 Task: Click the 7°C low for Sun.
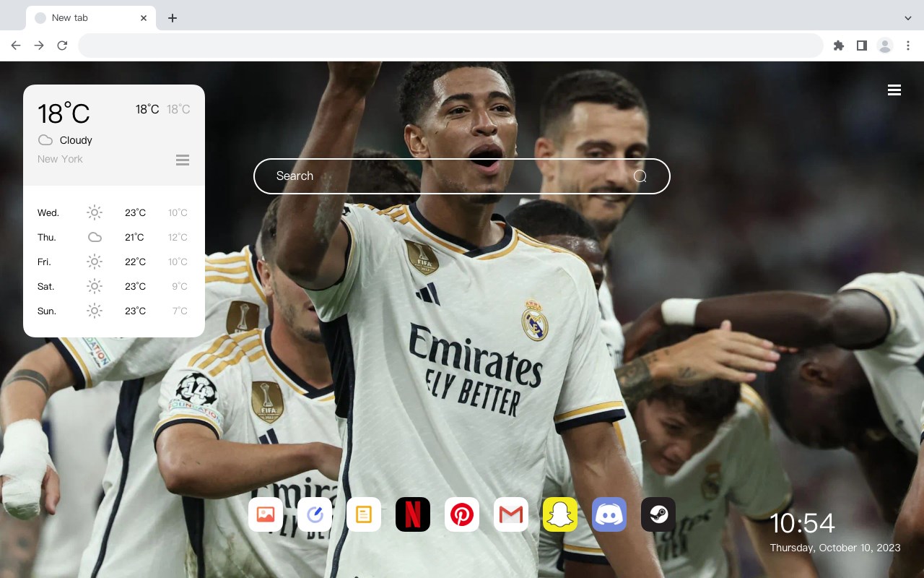(180, 311)
